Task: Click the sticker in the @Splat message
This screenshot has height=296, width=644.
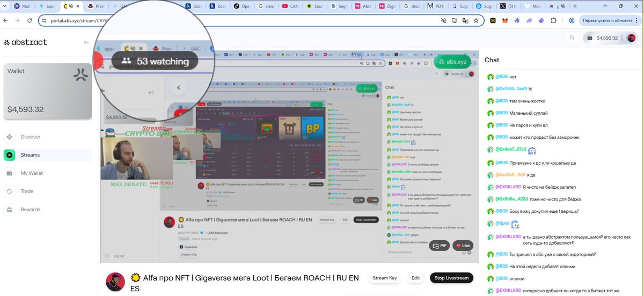Action: tap(515, 224)
